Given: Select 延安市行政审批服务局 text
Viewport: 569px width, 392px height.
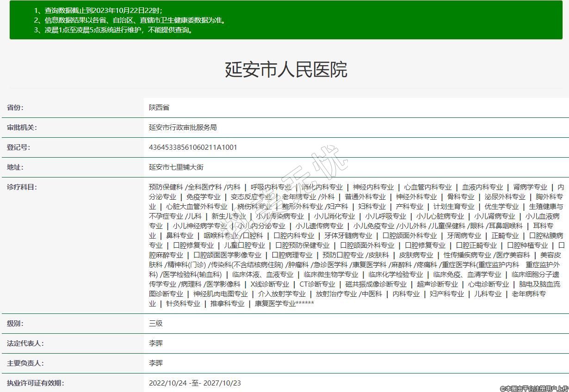Looking at the screenshot, I should (x=183, y=127).
